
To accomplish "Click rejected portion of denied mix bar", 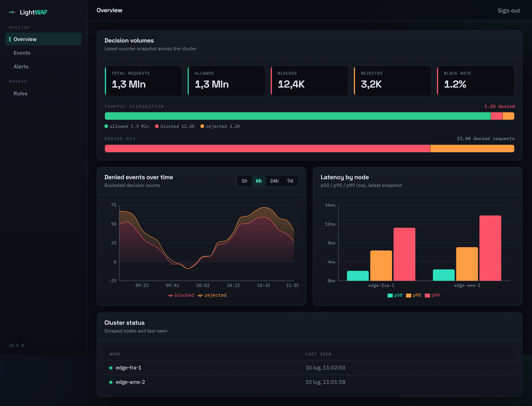I will (x=472, y=148).
